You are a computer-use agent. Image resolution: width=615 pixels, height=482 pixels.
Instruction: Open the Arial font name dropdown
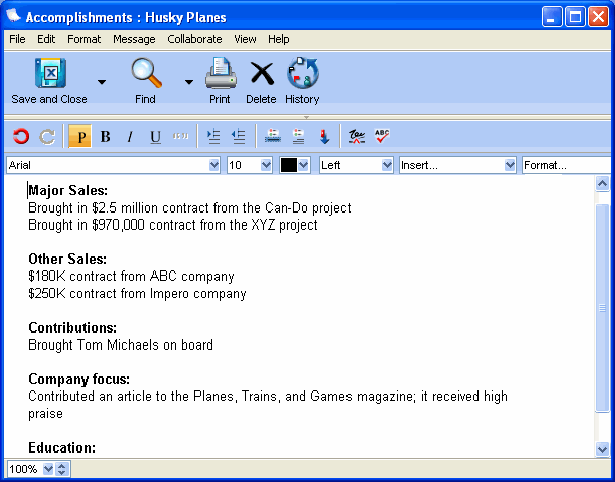[214, 165]
